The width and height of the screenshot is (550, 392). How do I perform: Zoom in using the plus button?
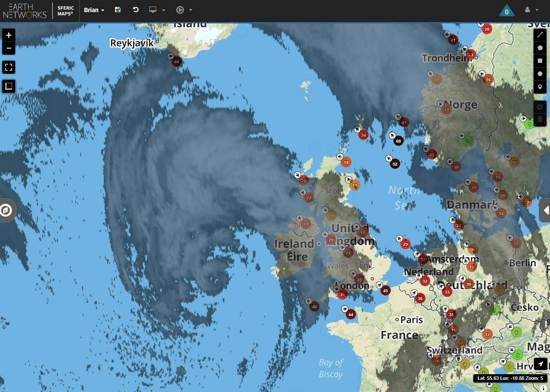click(9, 35)
